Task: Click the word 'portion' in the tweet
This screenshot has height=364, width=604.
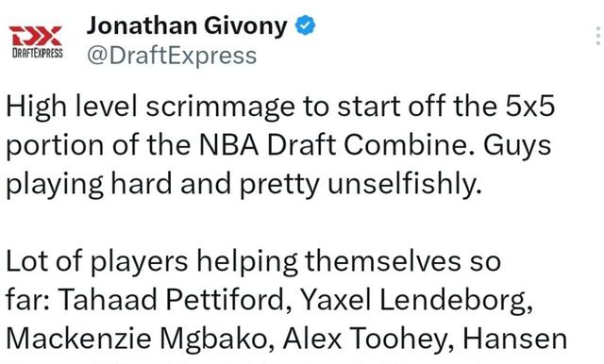Action: 55,146
